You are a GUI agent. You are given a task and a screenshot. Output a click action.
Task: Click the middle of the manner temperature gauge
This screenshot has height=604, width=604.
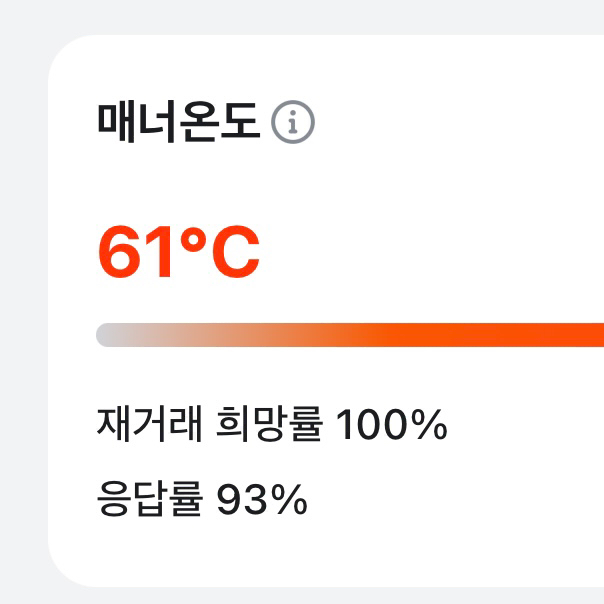point(350,335)
